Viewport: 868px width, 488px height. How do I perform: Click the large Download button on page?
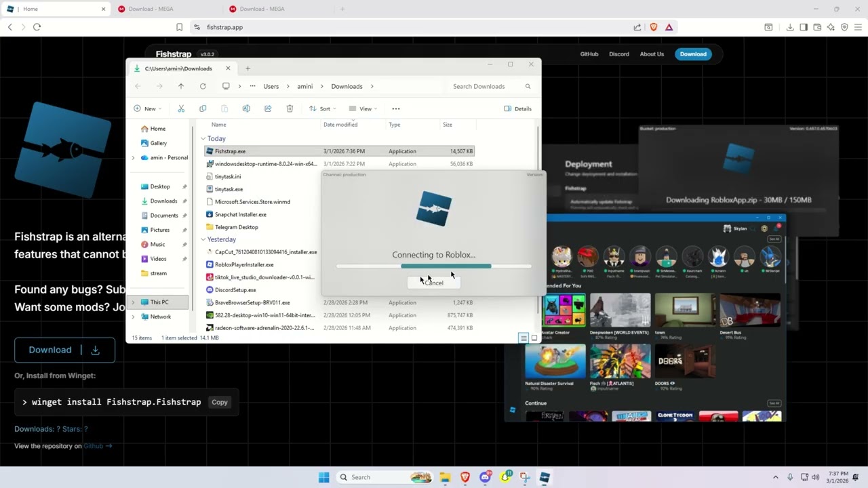pyautogui.click(x=64, y=350)
